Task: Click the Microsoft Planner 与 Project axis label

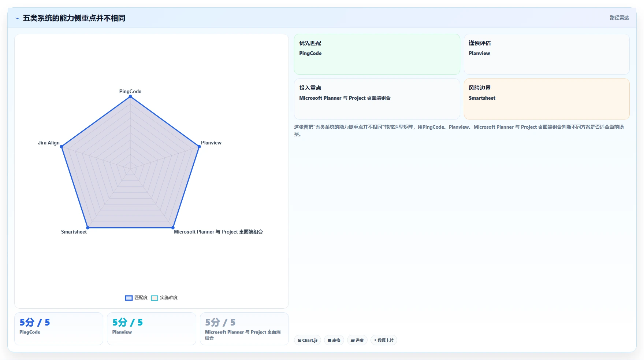Action: point(218,232)
